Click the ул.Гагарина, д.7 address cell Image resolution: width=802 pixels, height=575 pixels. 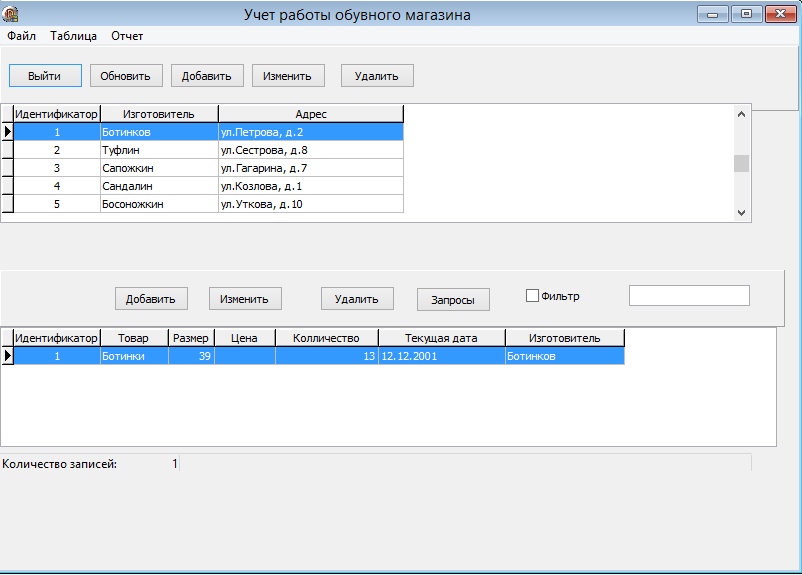[311, 168]
